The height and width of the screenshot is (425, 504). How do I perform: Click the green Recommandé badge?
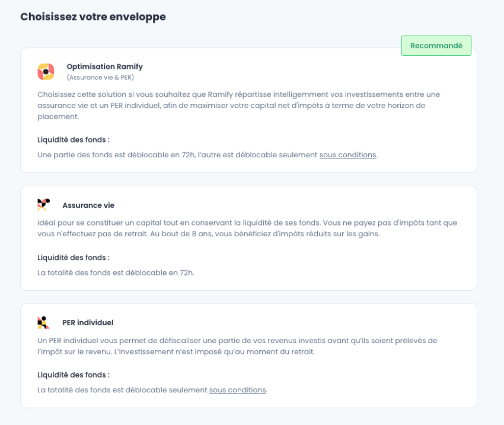(x=436, y=45)
